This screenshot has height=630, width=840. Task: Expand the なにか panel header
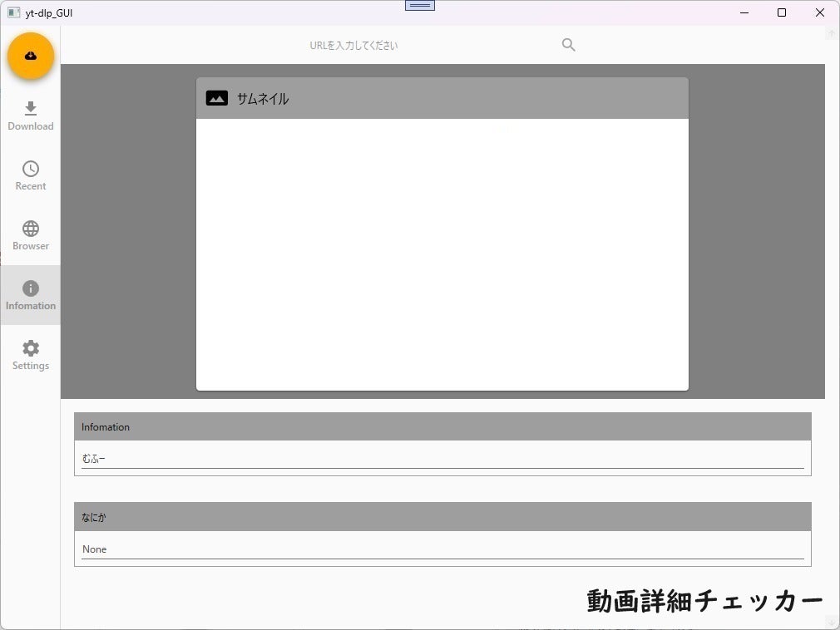(442, 516)
